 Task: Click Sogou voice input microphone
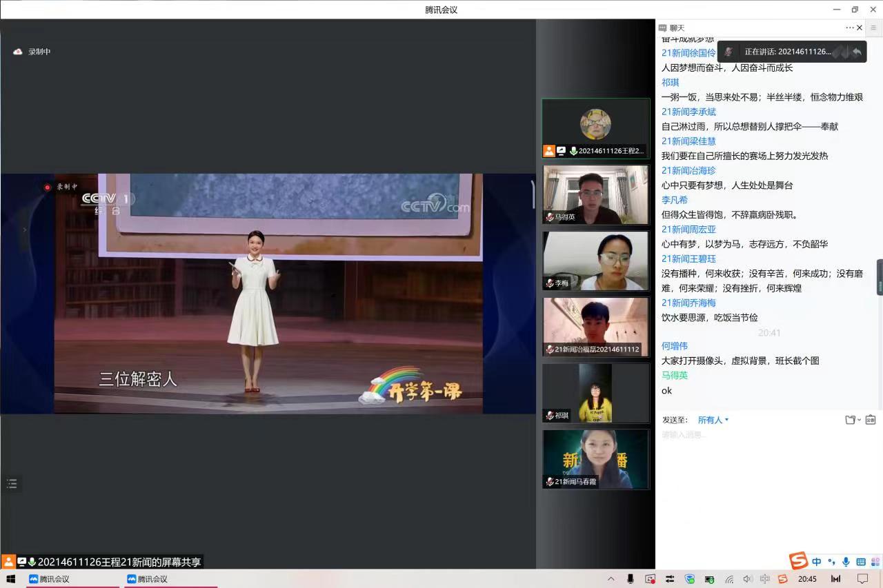[846, 562]
